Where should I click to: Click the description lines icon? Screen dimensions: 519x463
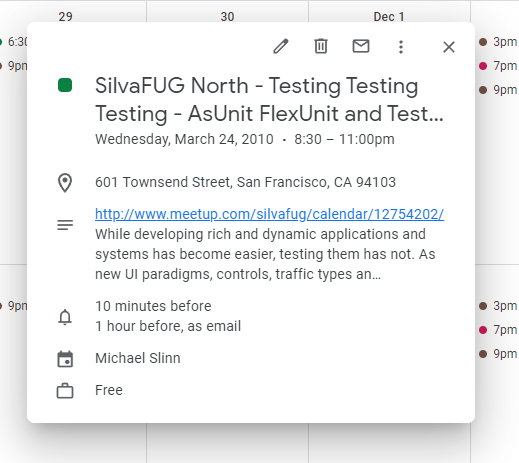(65, 225)
